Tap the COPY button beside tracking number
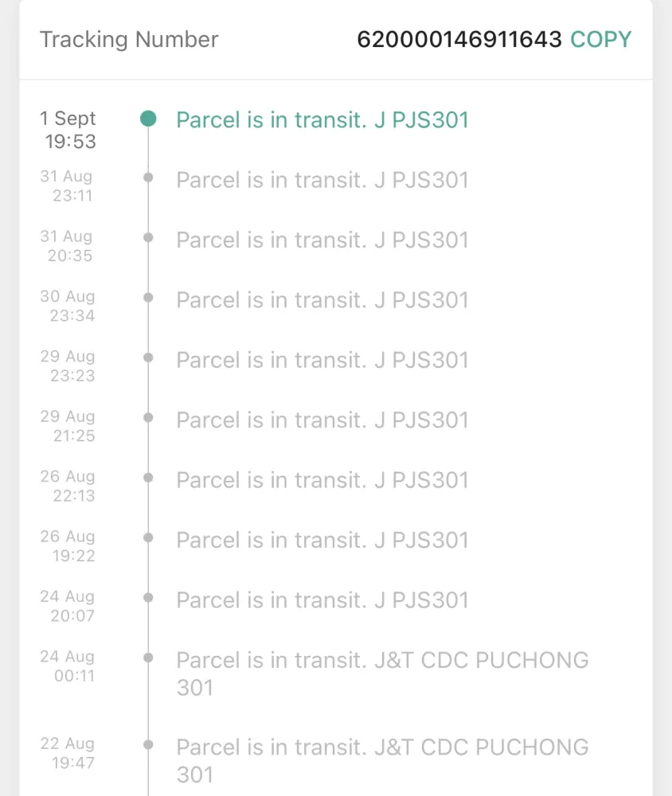This screenshot has width=672, height=796. click(600, 39)
